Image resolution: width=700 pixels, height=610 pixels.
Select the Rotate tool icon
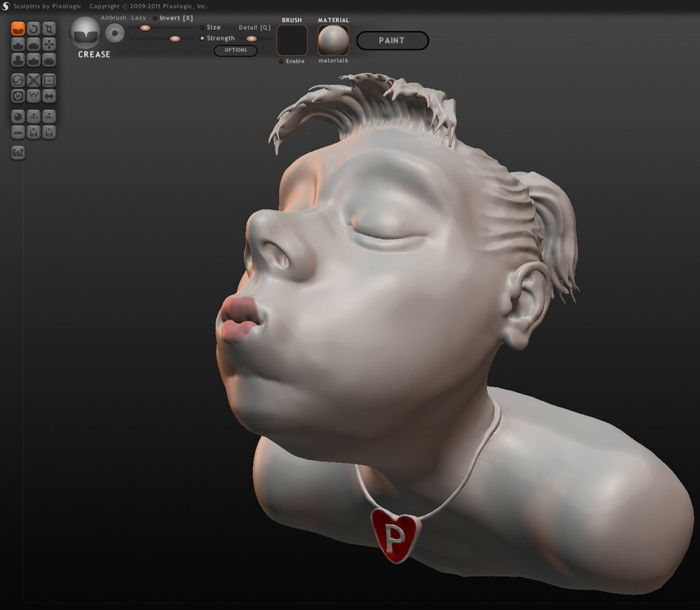pos(33,29)
